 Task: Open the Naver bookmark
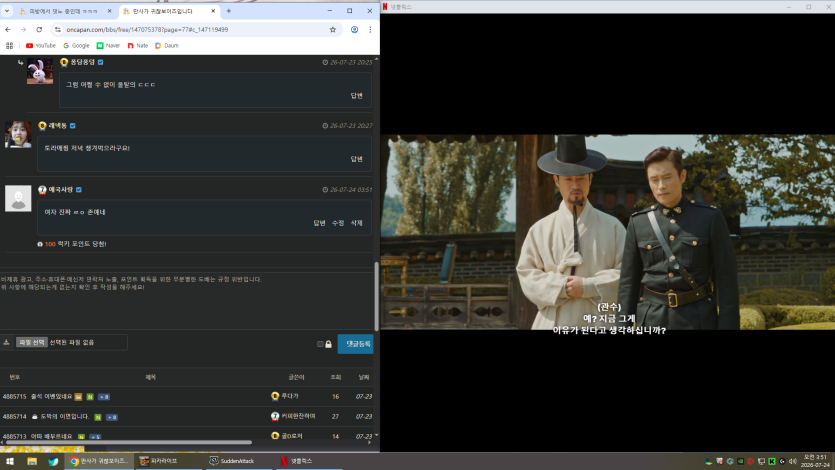108,46
